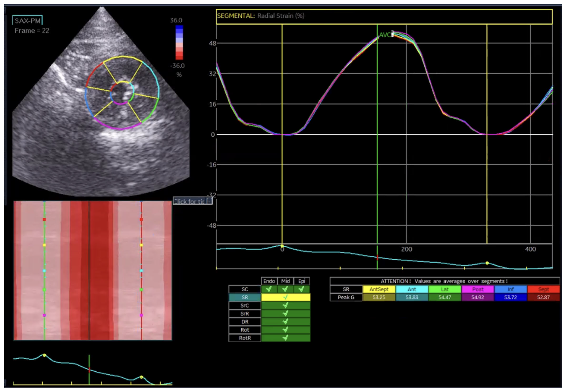Click the red AVC tick on graph ECG

[x=377, y=257]
